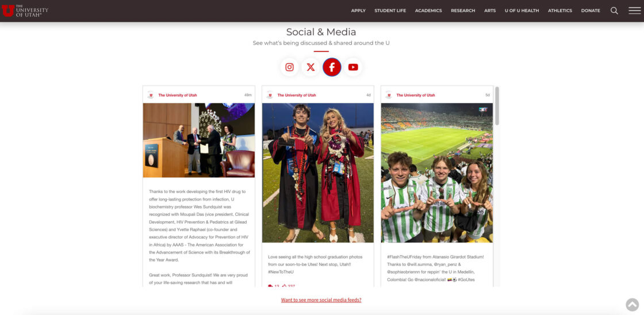This screenshot has height=315, width=644.
Task: Open the Research nav link
Action: (463, 11)
